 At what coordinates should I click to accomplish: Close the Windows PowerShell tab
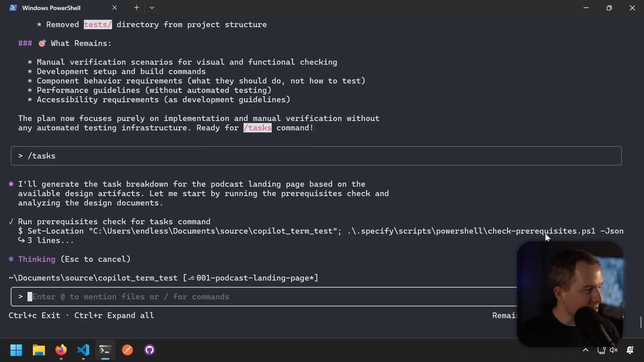[115, 8]
